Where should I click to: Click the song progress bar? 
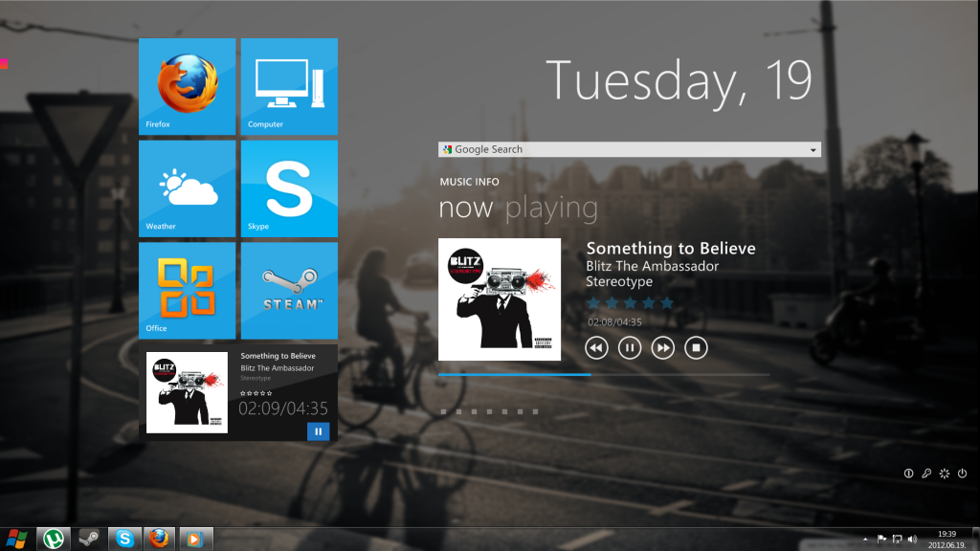(x=604, y=374)
